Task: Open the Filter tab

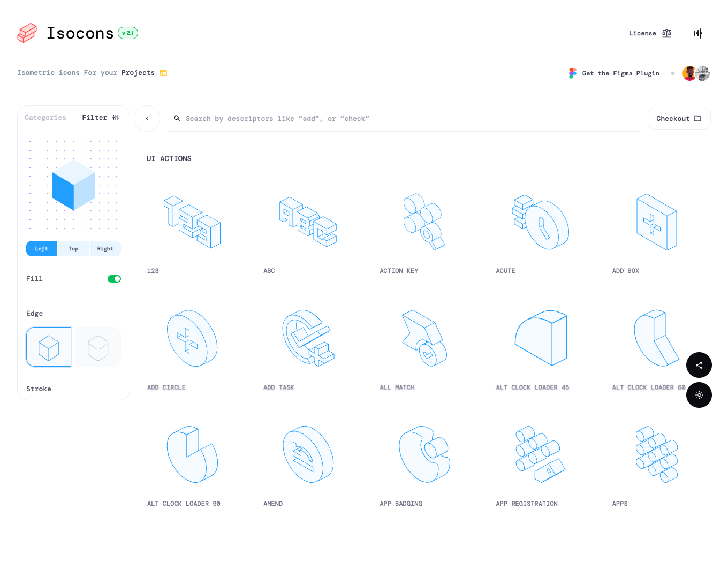Action: click(94, 118)
